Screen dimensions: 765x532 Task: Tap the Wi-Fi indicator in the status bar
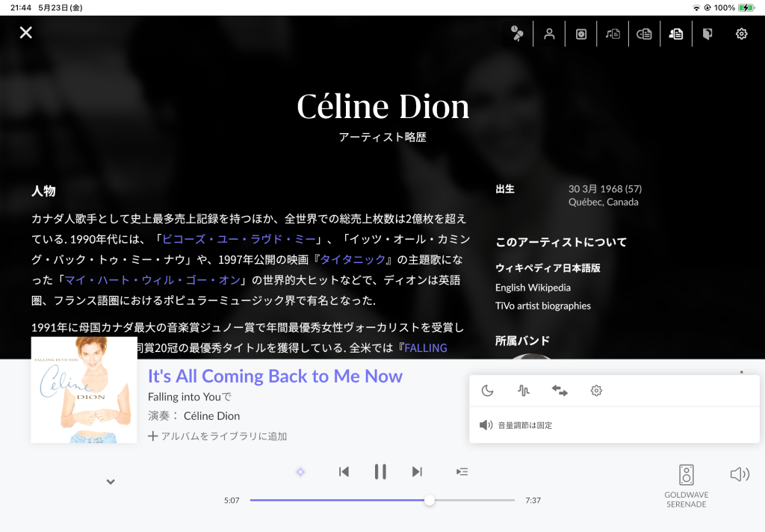pyautogui.click(x=696, y=7)
